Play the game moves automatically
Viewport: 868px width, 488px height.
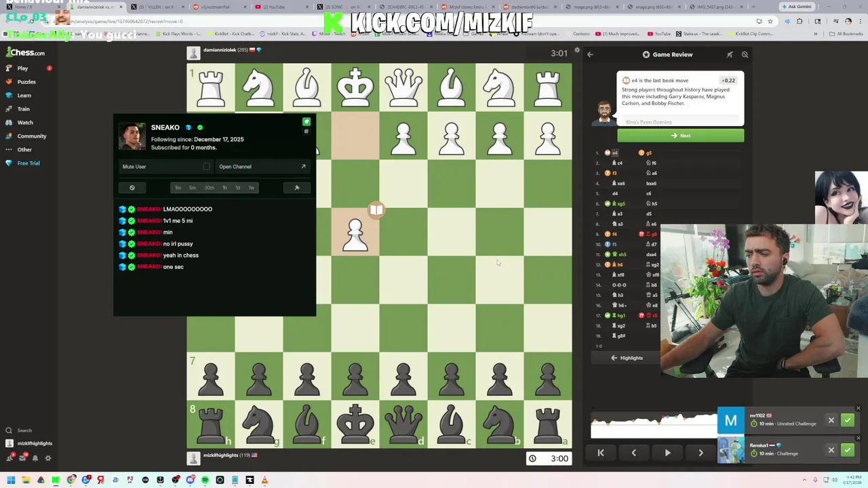[x=667, y=453]
